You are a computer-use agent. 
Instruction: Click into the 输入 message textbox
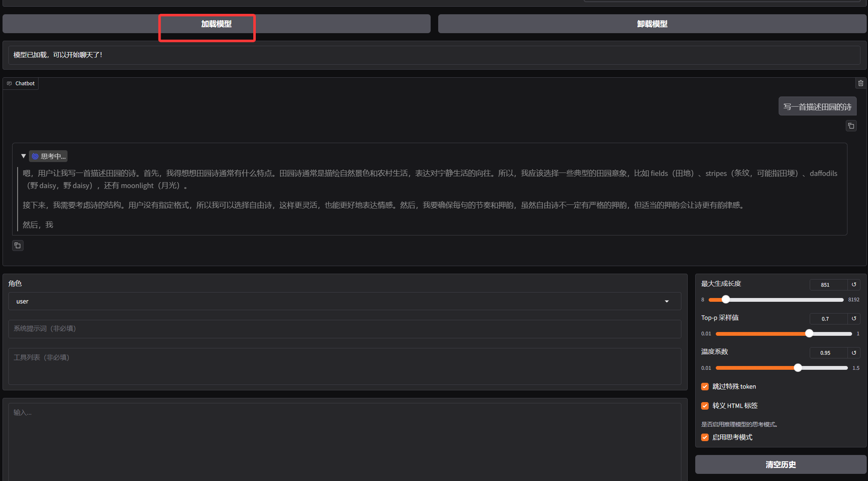(x=344, y=441)
